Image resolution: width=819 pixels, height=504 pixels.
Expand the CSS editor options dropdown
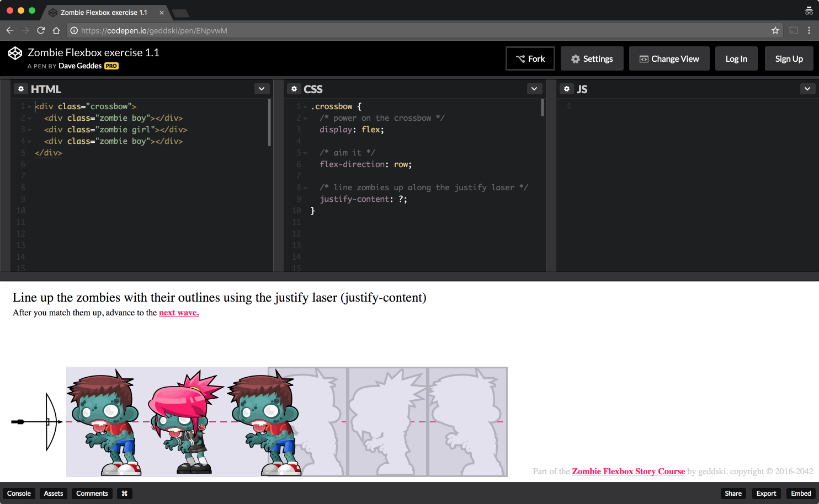(534, 89)
